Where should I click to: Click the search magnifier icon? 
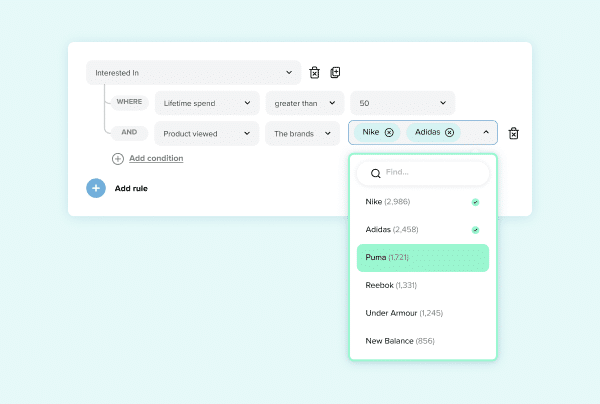pyautogui.click(x=376, y=173)
